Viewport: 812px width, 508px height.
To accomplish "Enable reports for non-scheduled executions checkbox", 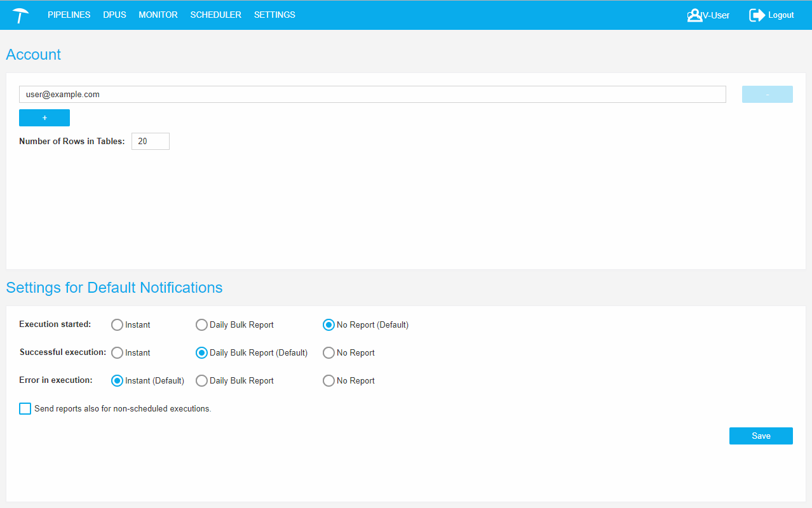I will click(25, 409).
